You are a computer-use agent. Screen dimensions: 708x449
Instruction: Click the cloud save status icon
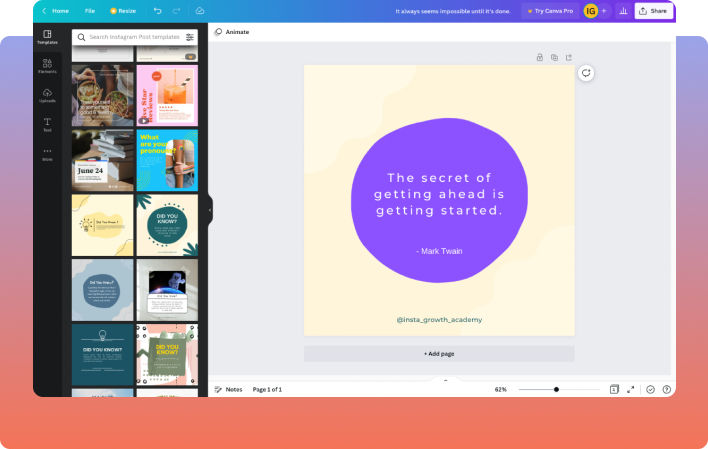click(x=200, y=11)
